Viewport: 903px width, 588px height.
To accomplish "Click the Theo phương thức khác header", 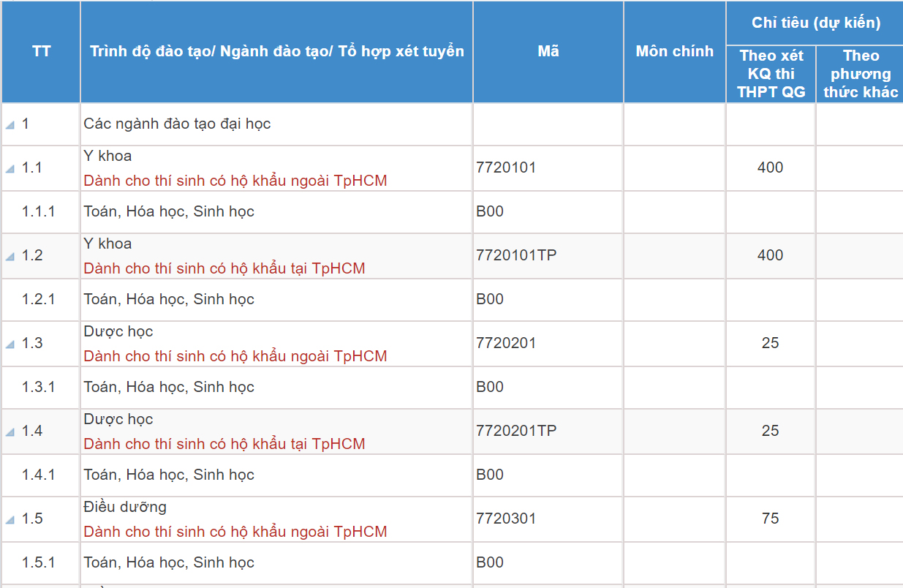I will (860, 74).
